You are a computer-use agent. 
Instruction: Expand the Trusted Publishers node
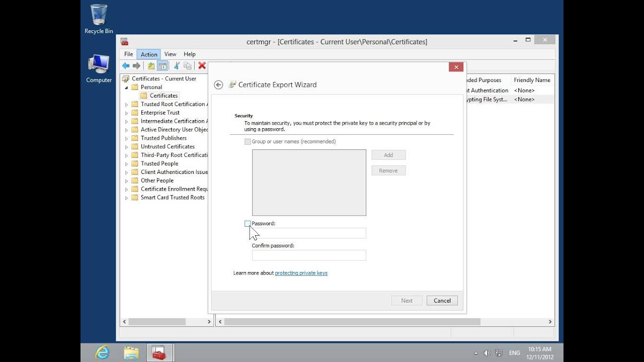pyautogui.click(x=127, y=139)
